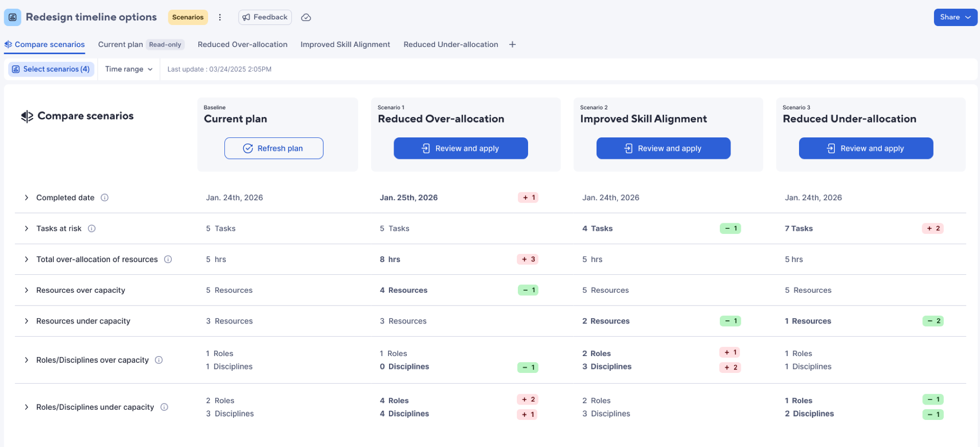Show info for Roles/Disciplines under capacity

click(164, 407)
